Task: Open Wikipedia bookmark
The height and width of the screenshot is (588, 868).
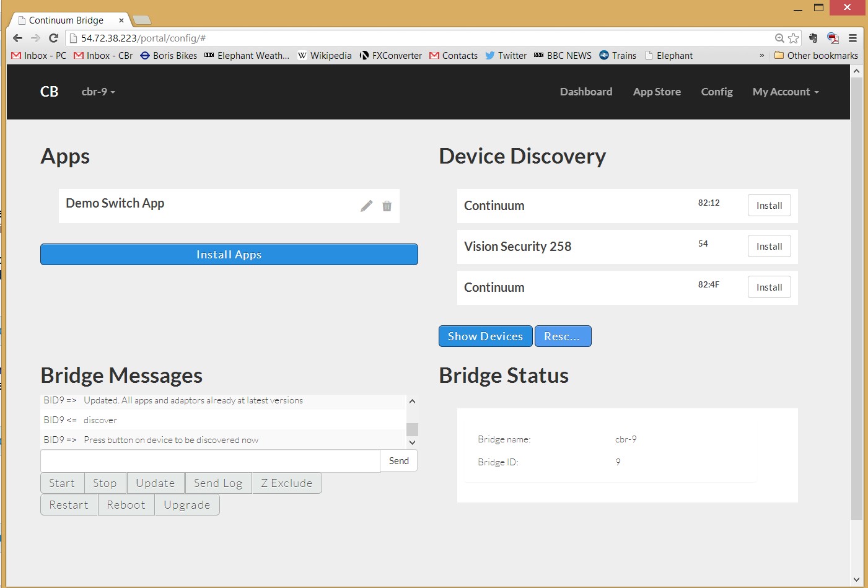Action: click(325, 55)
